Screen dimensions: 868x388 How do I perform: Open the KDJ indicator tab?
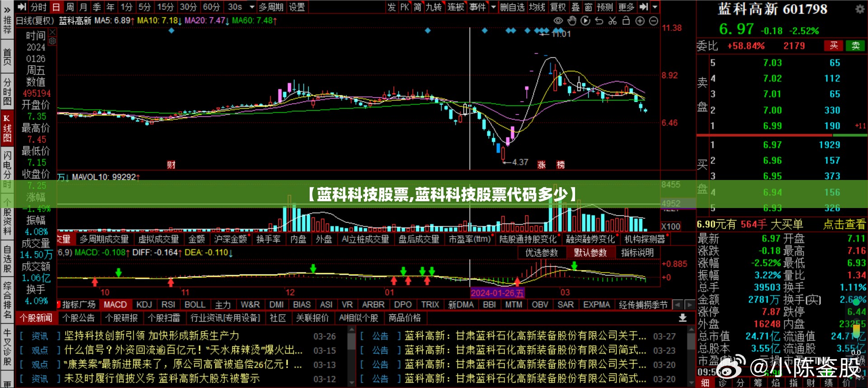click(144, 305)
